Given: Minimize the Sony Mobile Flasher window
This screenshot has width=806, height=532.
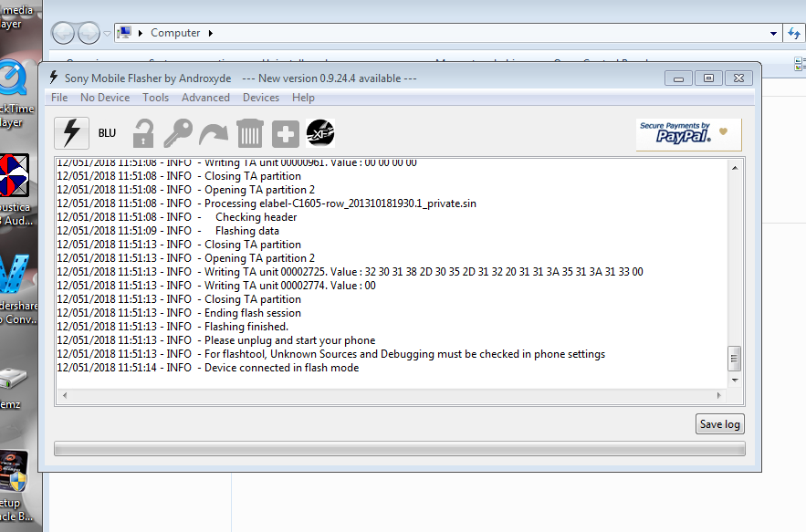Looking at the screenshot, I should [x=678, y=78].
